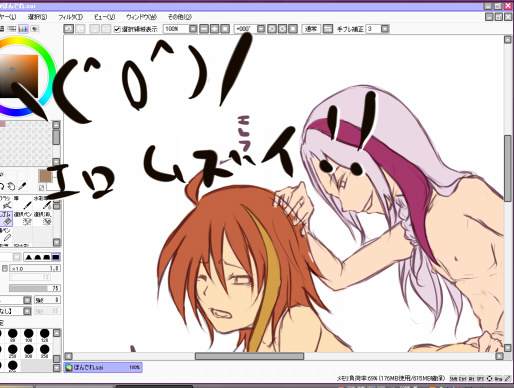Viewport: 514px width, 388px height.
Task: Click the redo button in the toolbar
Action: point(80,29)
